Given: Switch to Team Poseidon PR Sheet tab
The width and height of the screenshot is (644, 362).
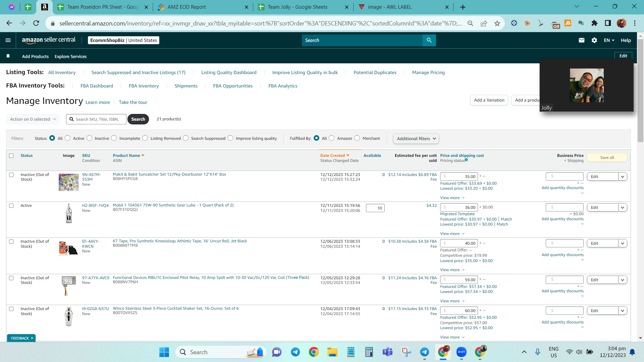Looking at the screenshot, I should point(103,7).
